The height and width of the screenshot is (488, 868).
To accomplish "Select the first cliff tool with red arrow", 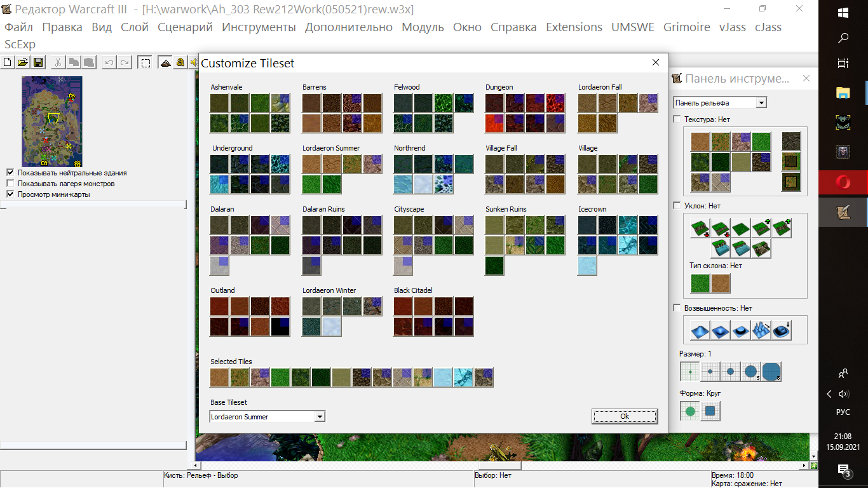I will coord(701,229).
